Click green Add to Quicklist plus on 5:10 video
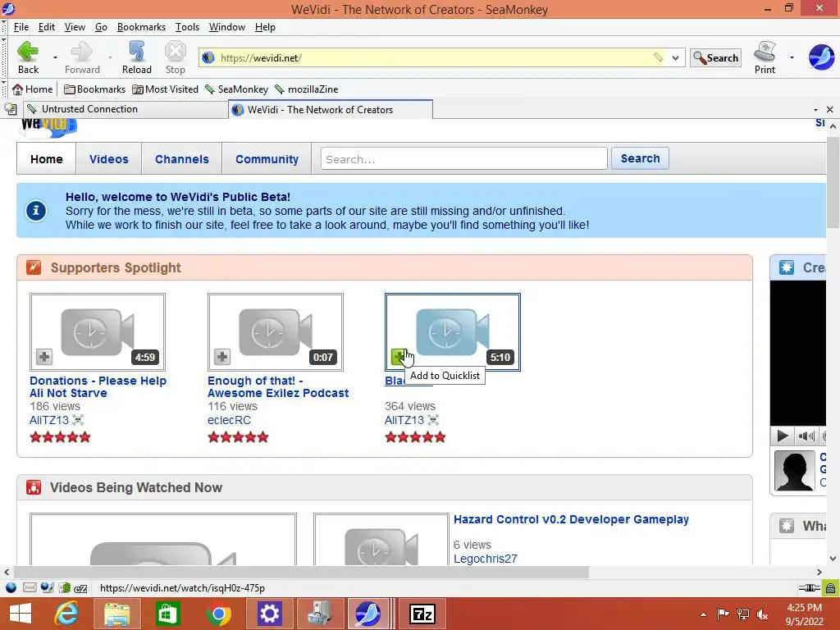 (x=399, y=356)
